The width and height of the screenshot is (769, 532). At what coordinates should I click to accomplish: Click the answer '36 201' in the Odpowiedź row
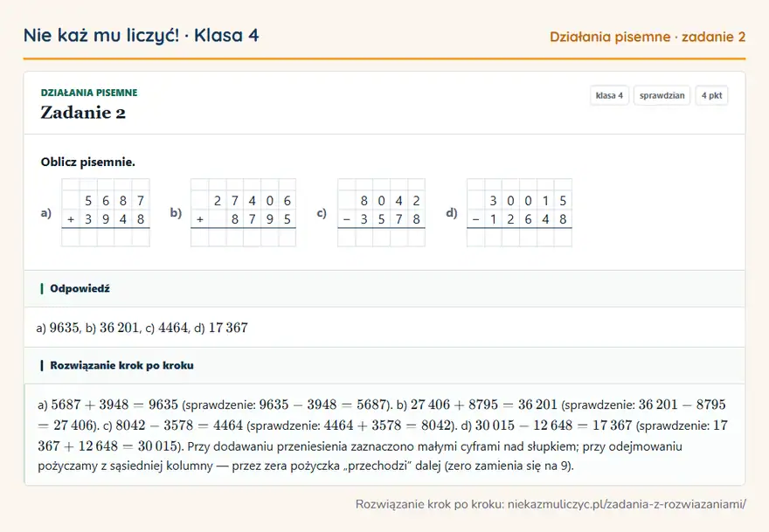pos(119,328)
